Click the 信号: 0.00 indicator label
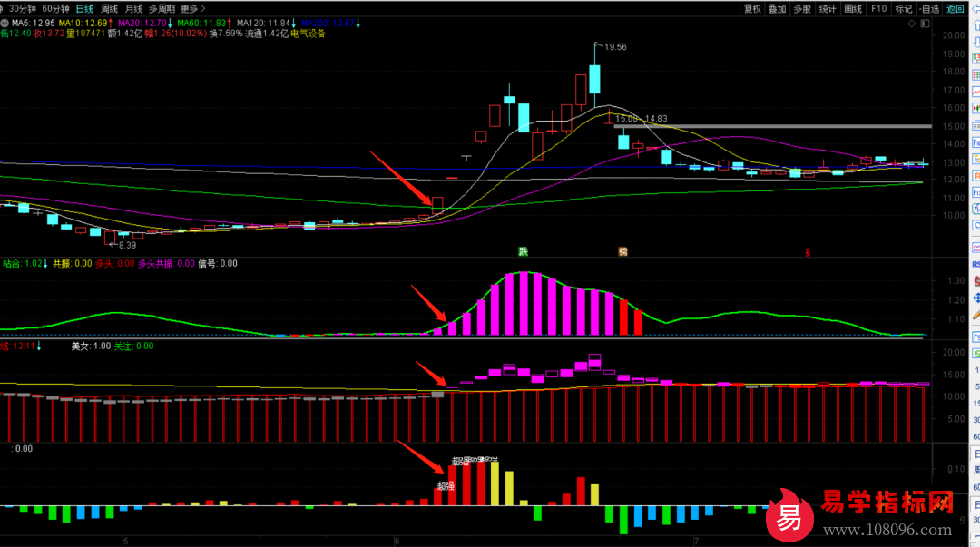This screenshot has height=547, width=980. (x=218, y=264)
